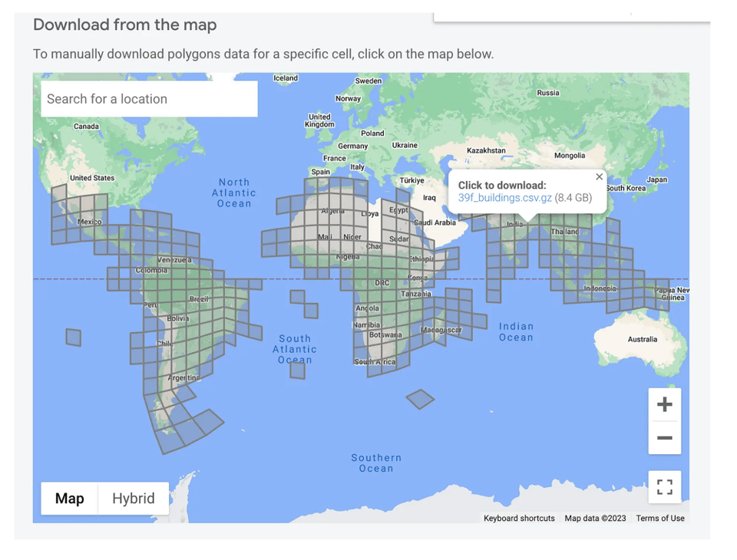This screenshot has width=737, height=560.
Task: Switch to Hybrid map view
Action: point(134,499)
